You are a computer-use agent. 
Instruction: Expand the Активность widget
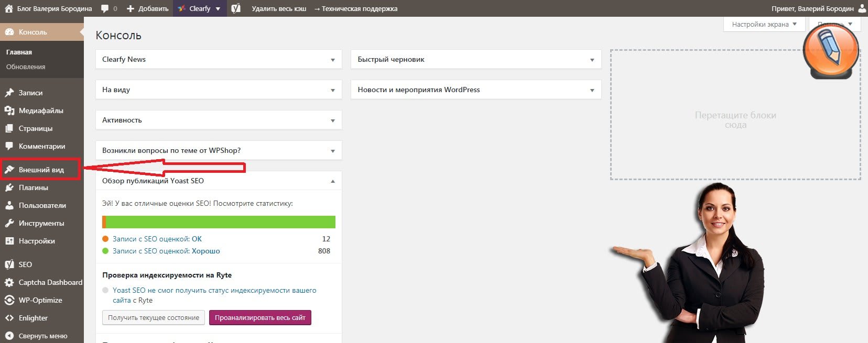(332, 120)
